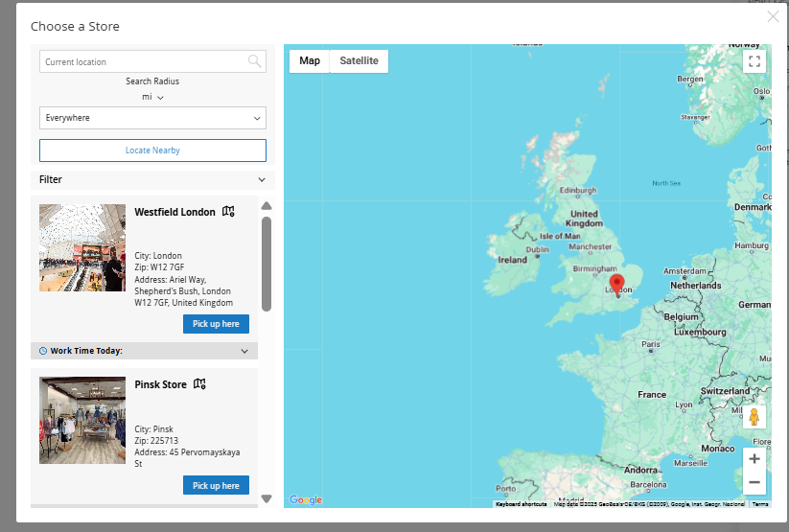Close the Choose a Store dialog

click(773, 16)
